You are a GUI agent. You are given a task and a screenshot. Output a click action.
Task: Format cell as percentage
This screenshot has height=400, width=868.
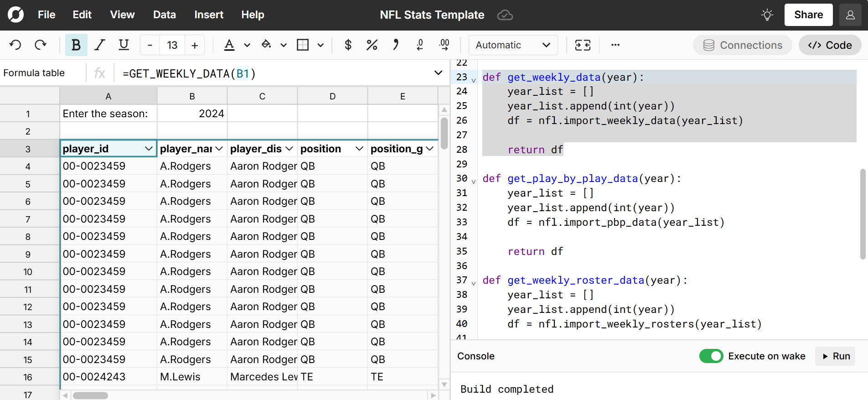click(x=372, y=45)
